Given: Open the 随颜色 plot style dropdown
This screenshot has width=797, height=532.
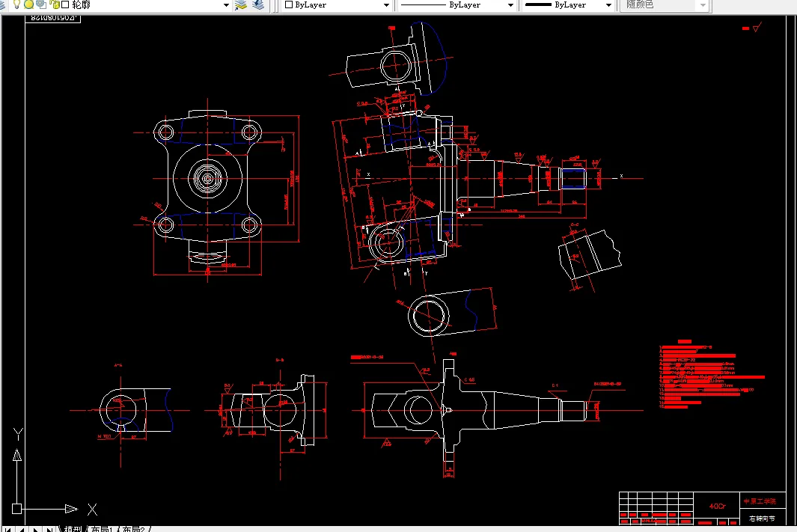Looking at the screenshot, I should click(703, 5).
